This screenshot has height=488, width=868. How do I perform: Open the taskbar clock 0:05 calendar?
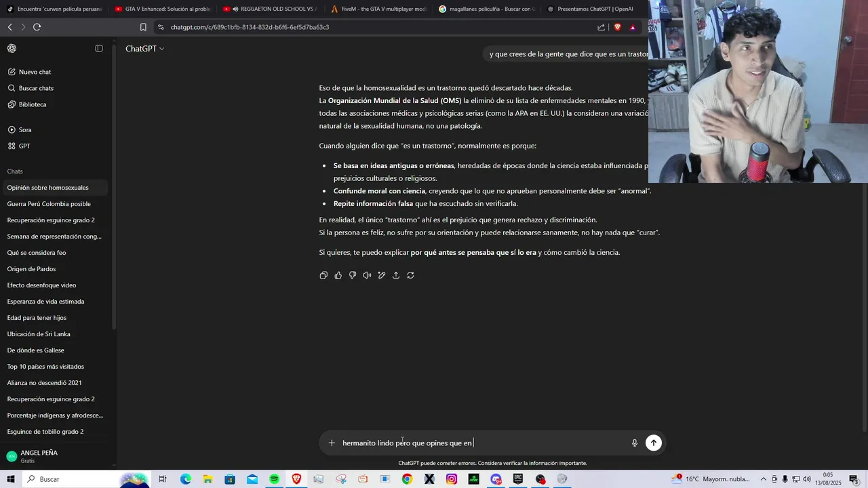pyautogui.click(x=828, y=479)
